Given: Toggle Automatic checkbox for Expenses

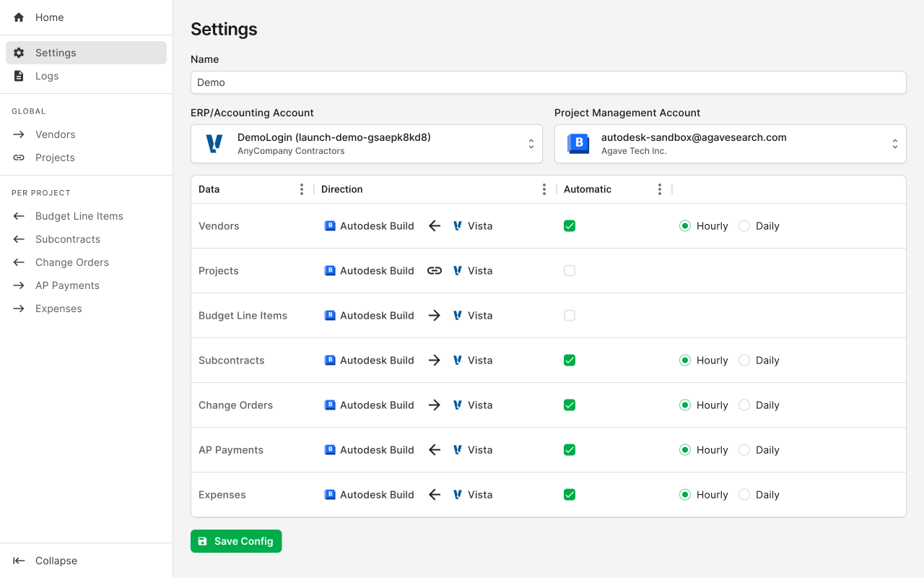Looking at the screenshot, I should pos(570,495).
